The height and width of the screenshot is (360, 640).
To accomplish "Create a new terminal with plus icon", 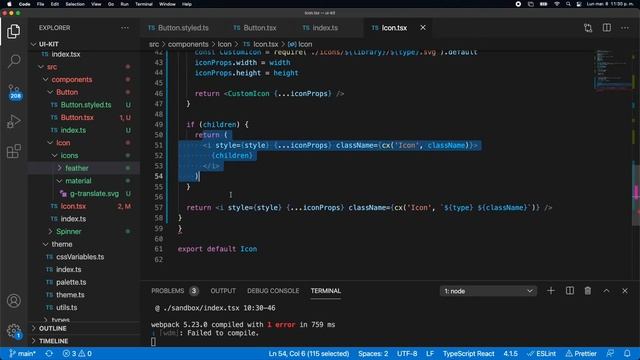I will click(551, 291).
